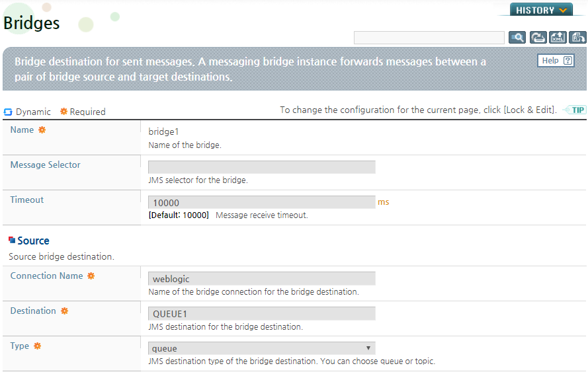Click the [Default: 10000] text
Image resolution: width=588 pixels, height=374 pixels.
pos(179,215)
